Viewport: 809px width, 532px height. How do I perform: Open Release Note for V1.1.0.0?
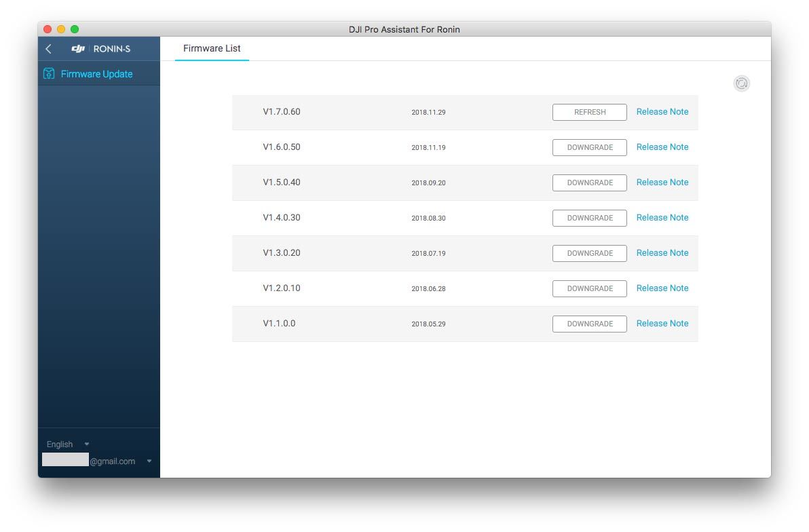click(x=662, y=323)
